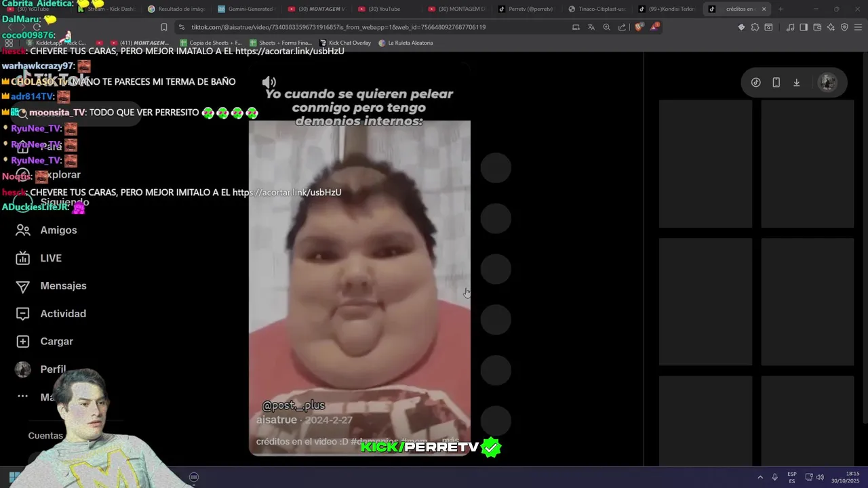Open the extensions puzzle icon in browser toolbar

click(755, 27)
